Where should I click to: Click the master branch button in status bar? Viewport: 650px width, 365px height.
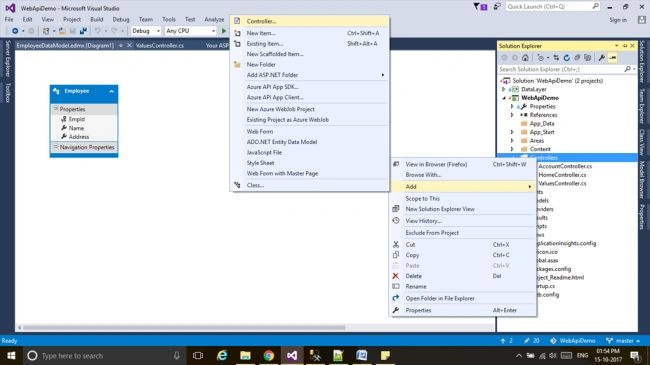tap(623, 341)
